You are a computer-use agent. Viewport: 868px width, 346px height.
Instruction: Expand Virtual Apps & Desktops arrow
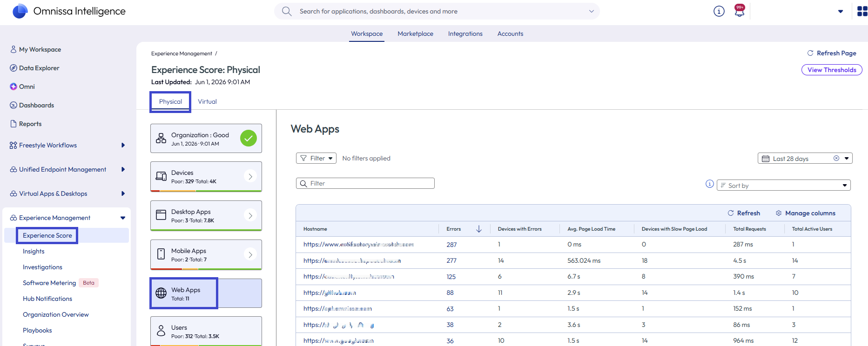click(x=123, y=193)
